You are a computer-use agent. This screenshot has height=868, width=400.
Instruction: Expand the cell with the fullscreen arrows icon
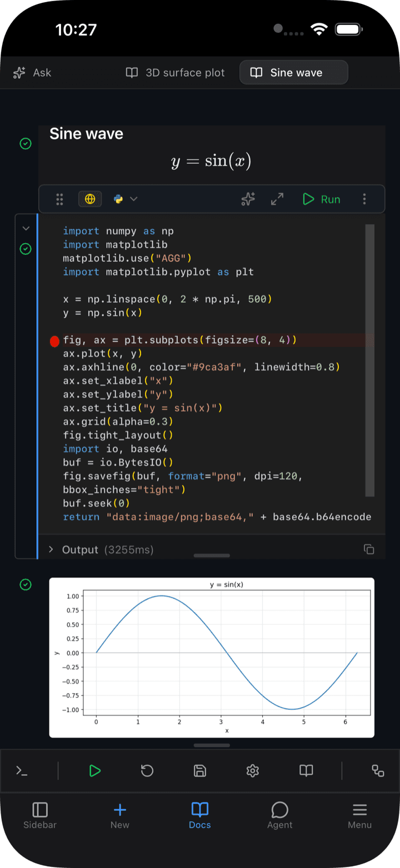pos(277,199)
